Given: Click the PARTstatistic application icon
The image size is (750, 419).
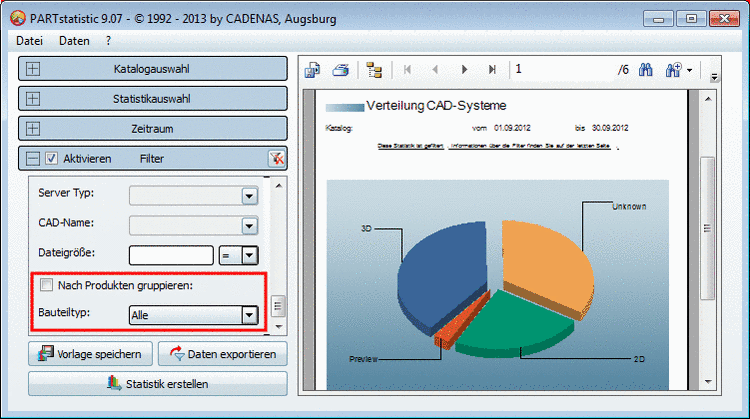Looking at the screenshot, I should (x=18, y=19).
